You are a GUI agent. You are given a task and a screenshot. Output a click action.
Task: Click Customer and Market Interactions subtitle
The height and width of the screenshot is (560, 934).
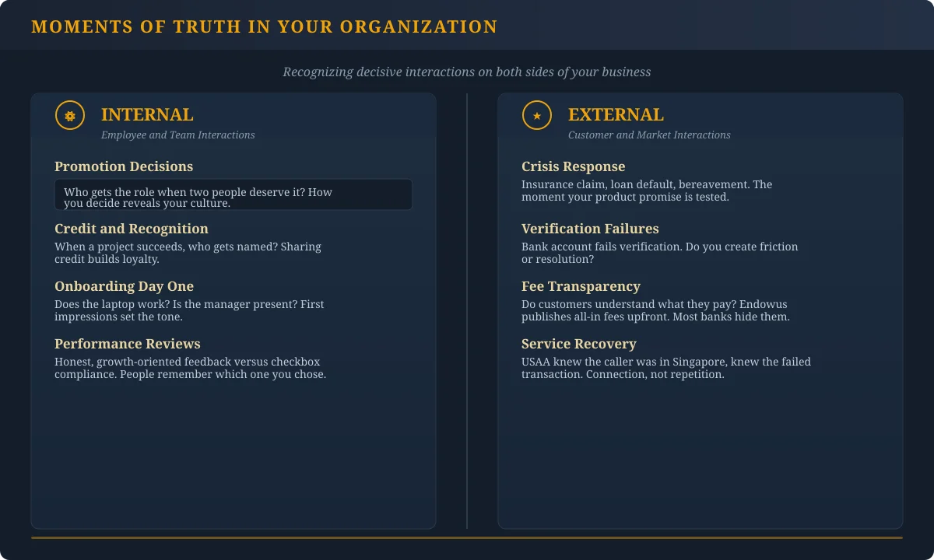649,135
